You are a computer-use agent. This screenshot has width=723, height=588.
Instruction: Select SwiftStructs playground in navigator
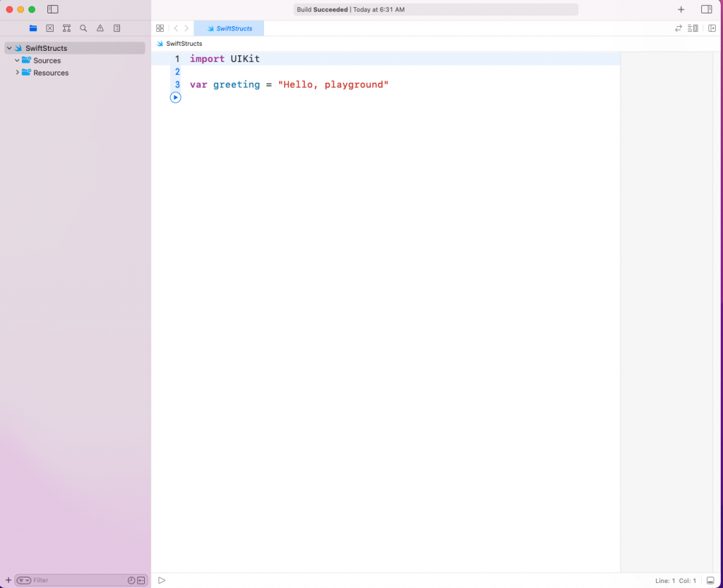tap(75, 48)
